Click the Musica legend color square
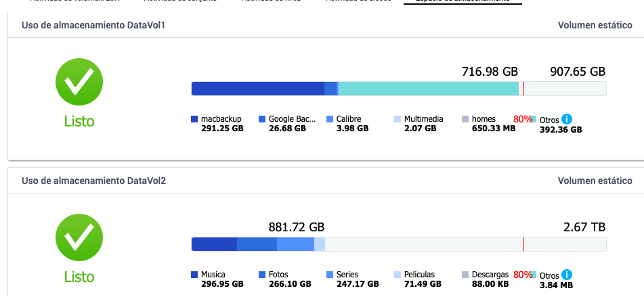 point(194,275)
